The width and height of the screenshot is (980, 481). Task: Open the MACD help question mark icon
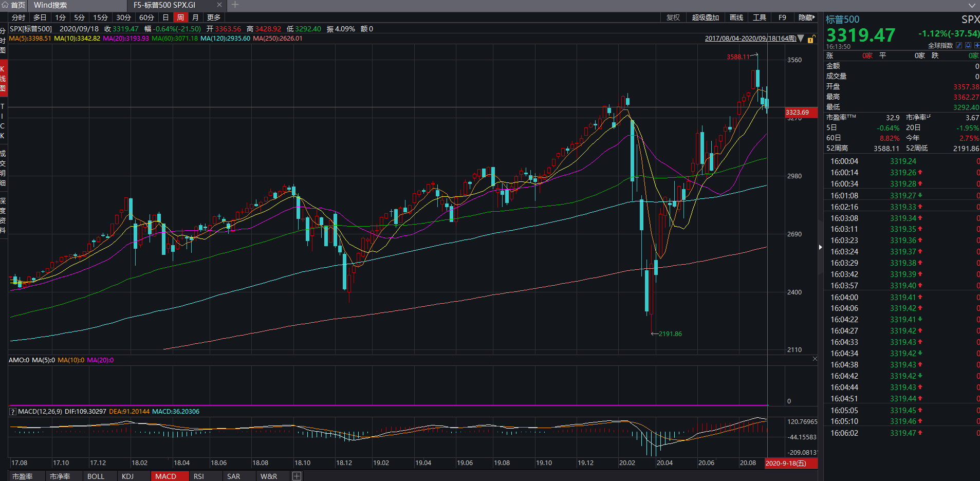[x=13, y=412]
